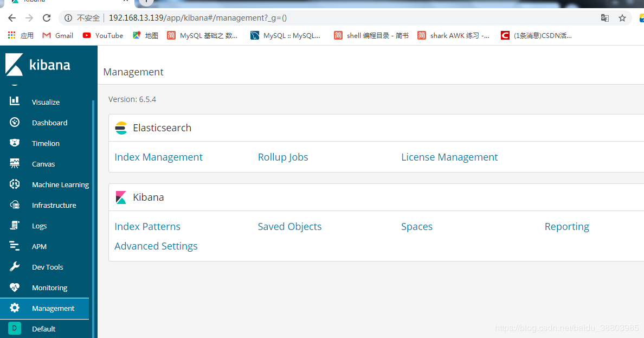Open Index Patterns
The image size is (644, 338).
tap(147, 227)
